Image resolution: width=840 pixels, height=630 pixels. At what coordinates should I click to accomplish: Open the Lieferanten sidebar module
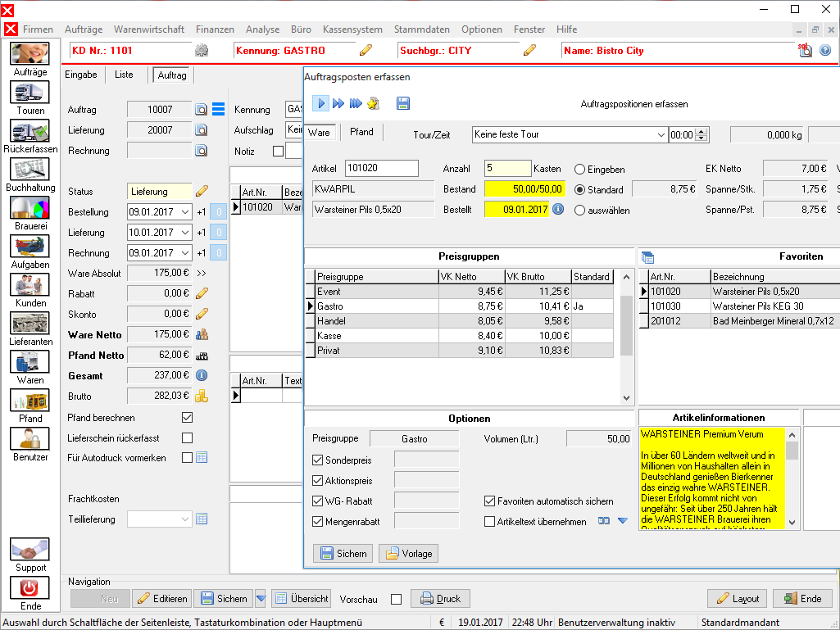coord(30,324)
